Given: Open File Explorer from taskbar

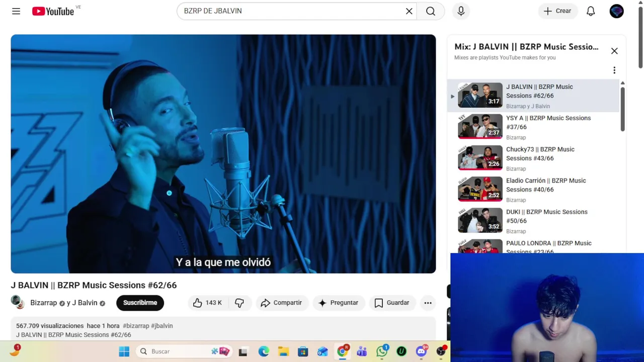Looking at the screenshot, I should [283, 351].
